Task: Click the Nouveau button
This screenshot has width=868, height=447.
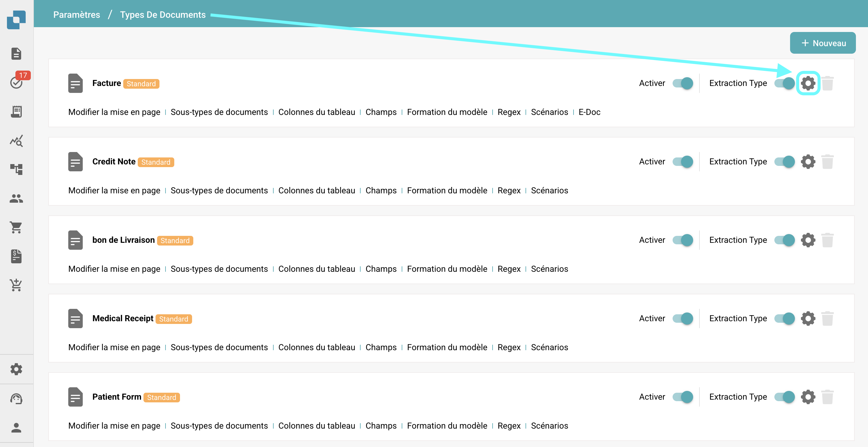Action: tap(822, 43)
